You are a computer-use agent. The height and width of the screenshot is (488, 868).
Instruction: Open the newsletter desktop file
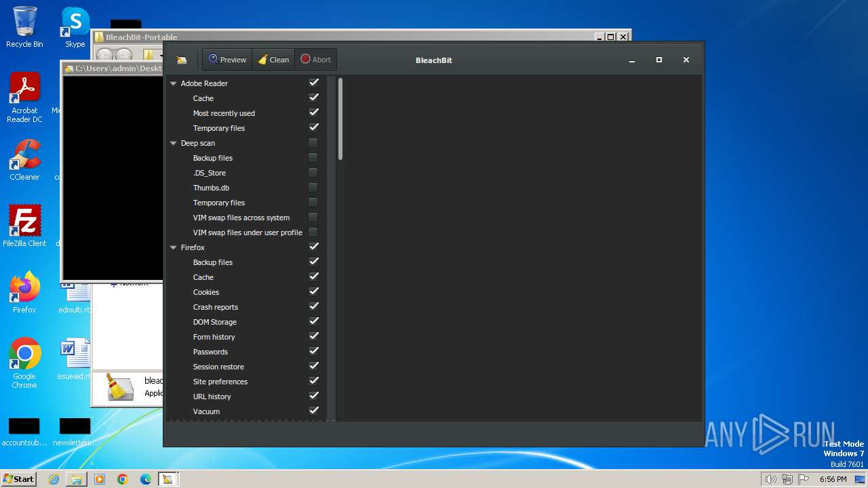tap(73, 432)
